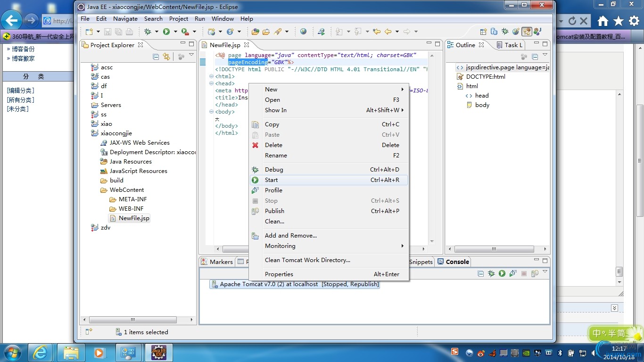Collapse All in Project Explorer toolbar
Viewport: 644px width, 362px height.
(156, 57)
